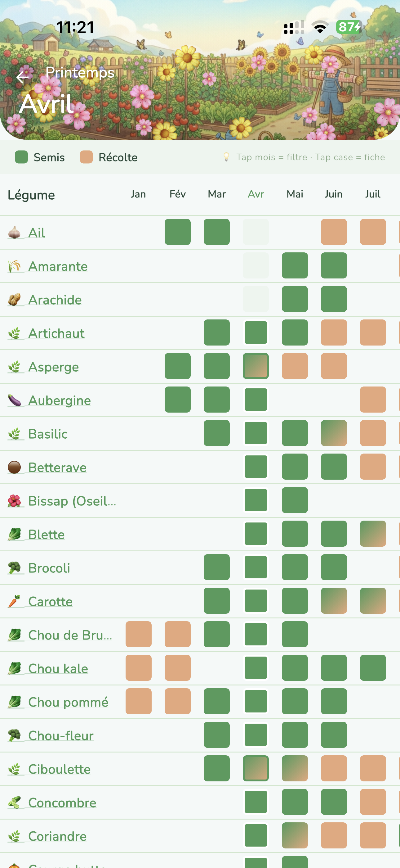Expand the truncated Bissap (Oseille) name
The width and height of the screenshot is (400, 868).
coord(72,500)
